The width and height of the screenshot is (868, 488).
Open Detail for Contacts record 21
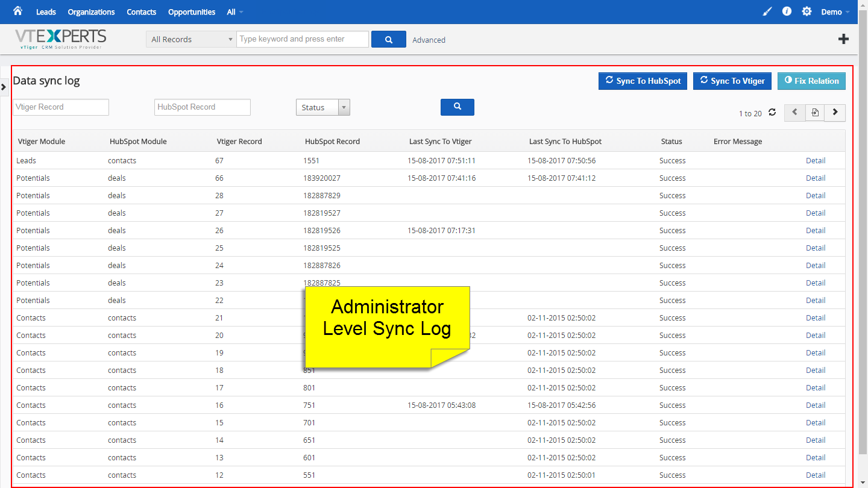pos(816,318)
